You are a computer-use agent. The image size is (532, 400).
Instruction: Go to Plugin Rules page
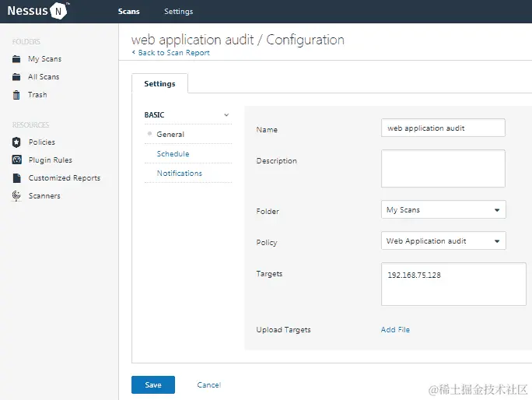51,160
